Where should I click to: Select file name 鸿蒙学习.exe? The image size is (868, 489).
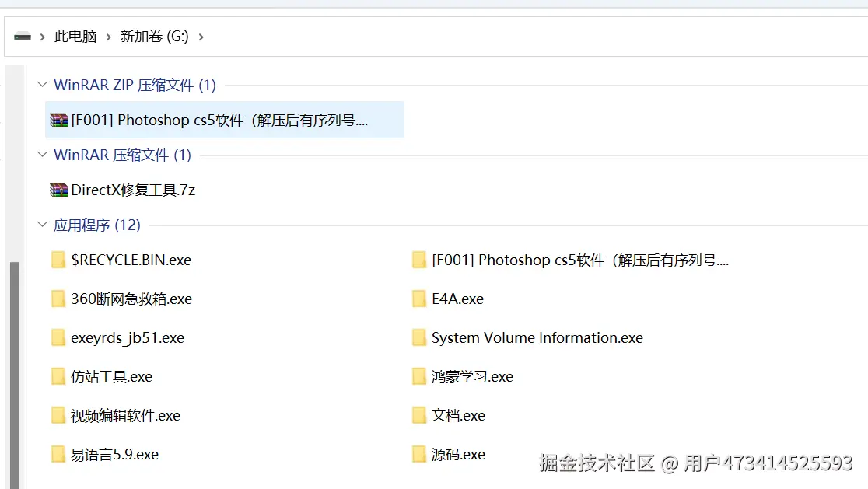pyautogui.click(x=472, y=377)
